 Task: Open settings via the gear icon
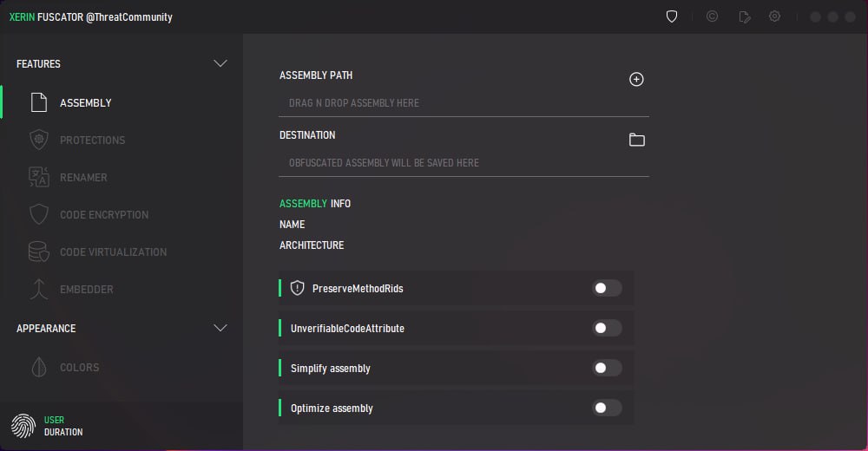[775, 16]
